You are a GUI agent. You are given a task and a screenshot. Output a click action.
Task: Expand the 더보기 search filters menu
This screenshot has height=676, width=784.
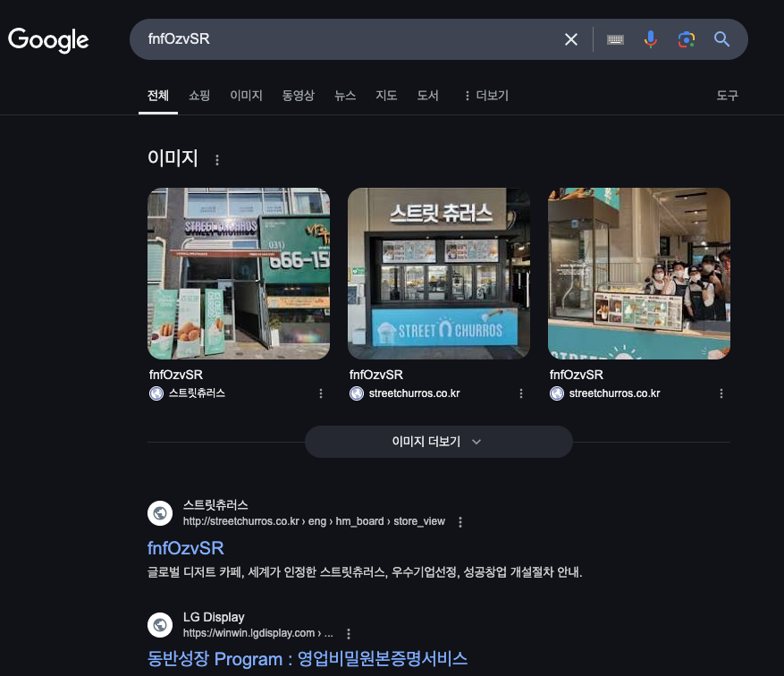(x=485, y=96)
